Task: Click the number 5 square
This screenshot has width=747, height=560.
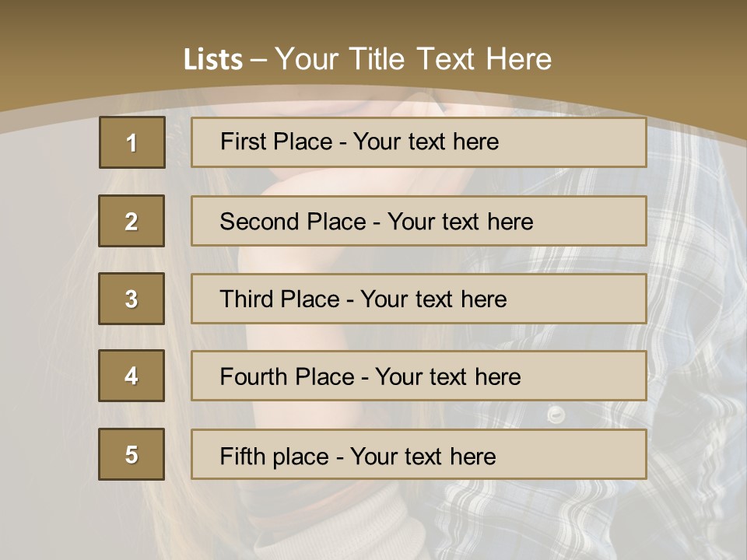Action: point(132,454)
